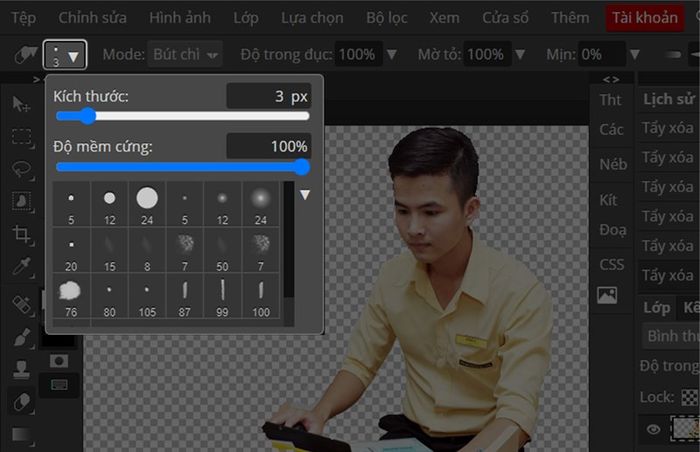Open the Bình thường blend mode dropdown
This screenshot has height=452, width=700.
[x=671, y=336]
